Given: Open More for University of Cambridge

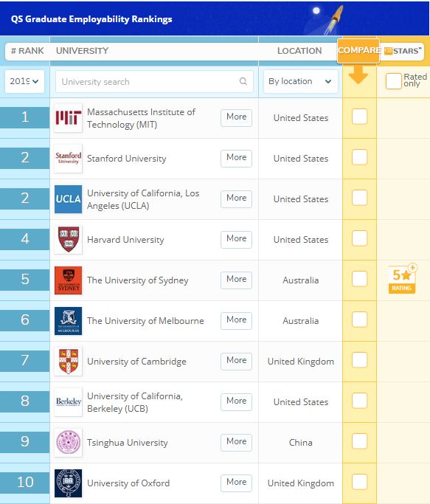Looking at the screenshot, I should [x=236, y=361].
